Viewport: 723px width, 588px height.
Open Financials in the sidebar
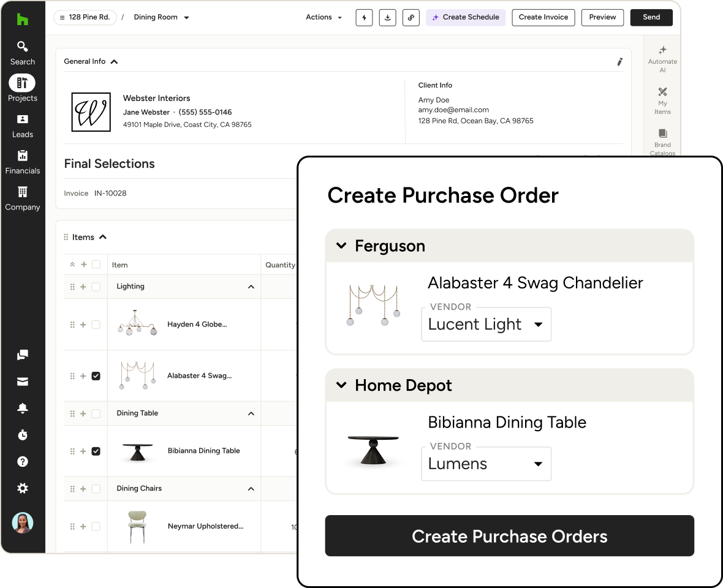tap(22, 162)
